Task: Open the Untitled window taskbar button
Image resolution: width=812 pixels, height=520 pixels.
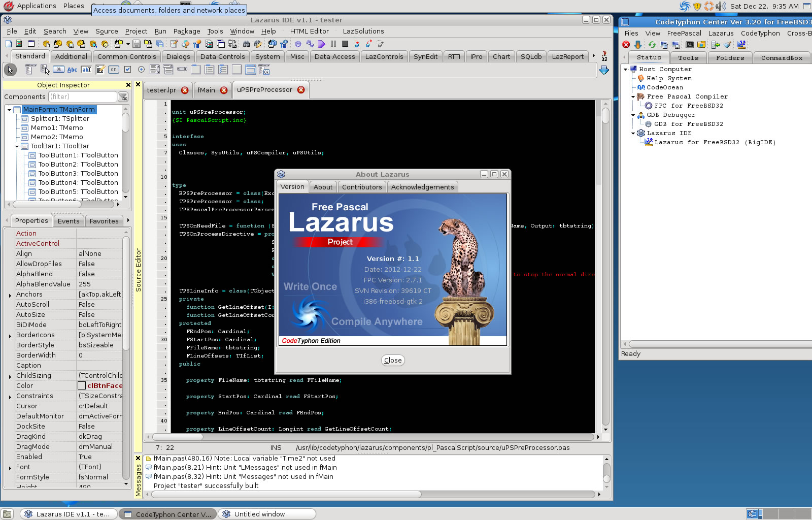Action: (267, 514)
